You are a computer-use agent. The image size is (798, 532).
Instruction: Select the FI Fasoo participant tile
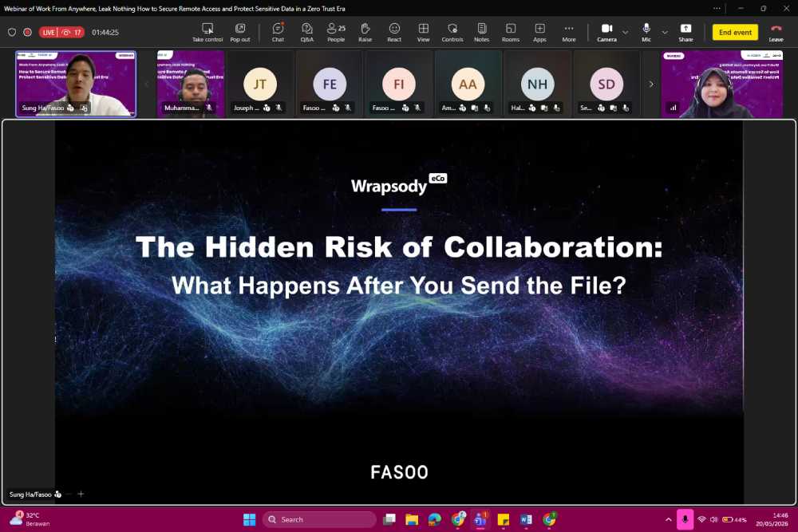click(398, 84)
